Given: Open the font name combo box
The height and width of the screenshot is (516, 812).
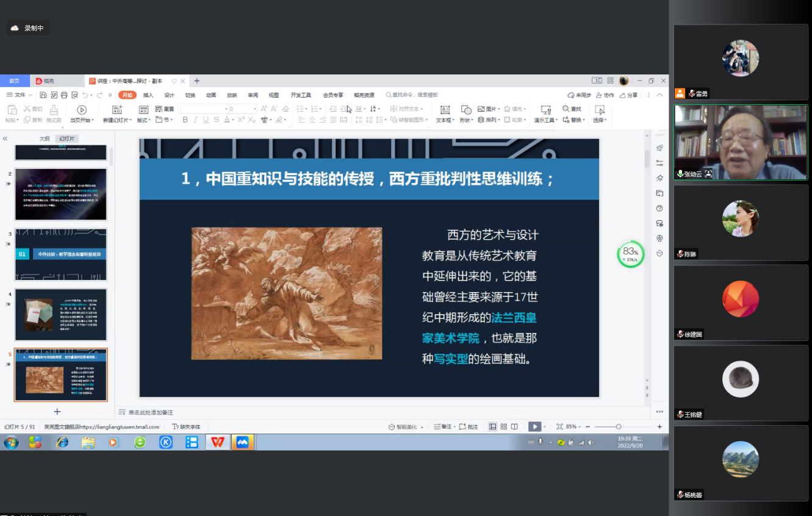Looking at the screenshot, I should pos(203,109).
